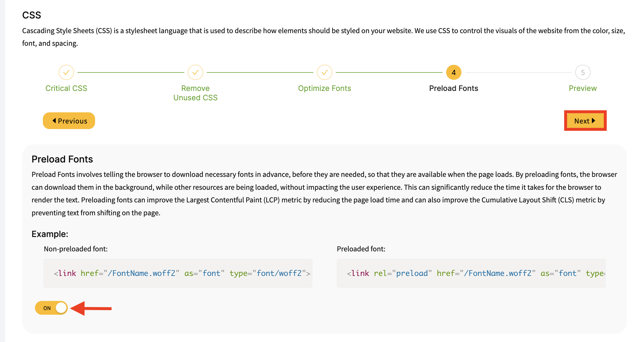Viewport: 644px width, 342px height.
Task: Click the 'Preload Fonts' section heading
Action: (x=62, y=159)
